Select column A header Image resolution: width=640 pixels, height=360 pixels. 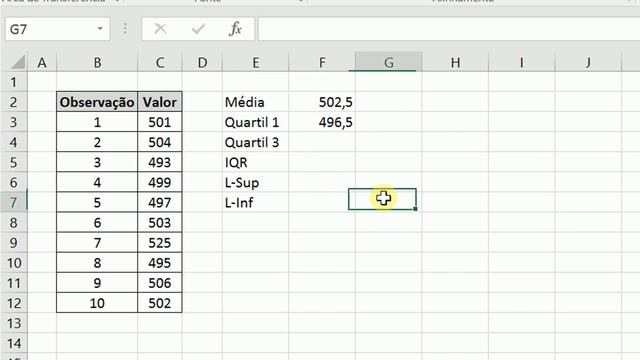42,63
